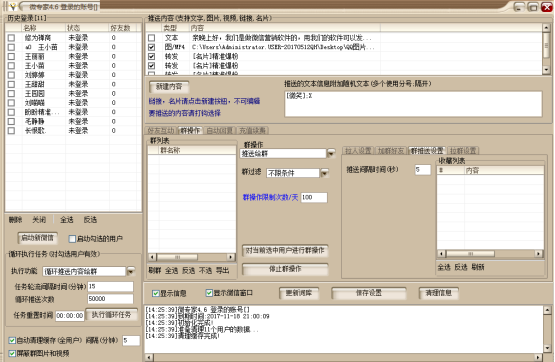Open the 拉人设置 tab

[x=358, y=151]
